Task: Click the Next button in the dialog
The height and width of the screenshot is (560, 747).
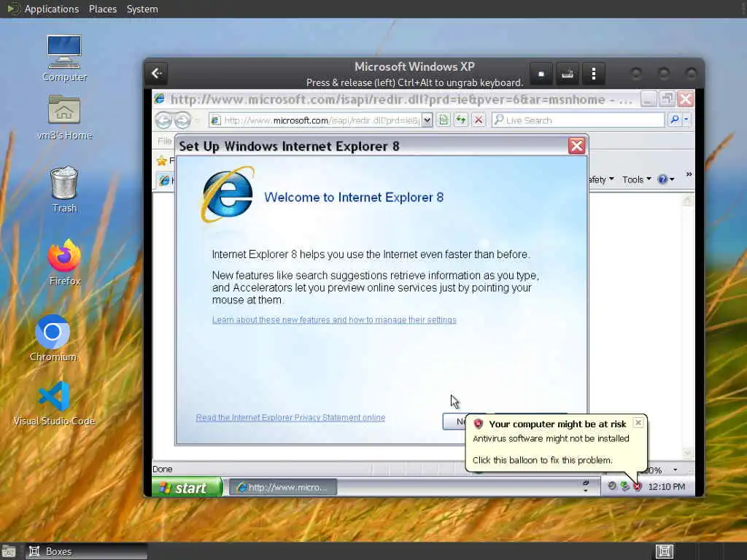Action: (x=454, y=421)
